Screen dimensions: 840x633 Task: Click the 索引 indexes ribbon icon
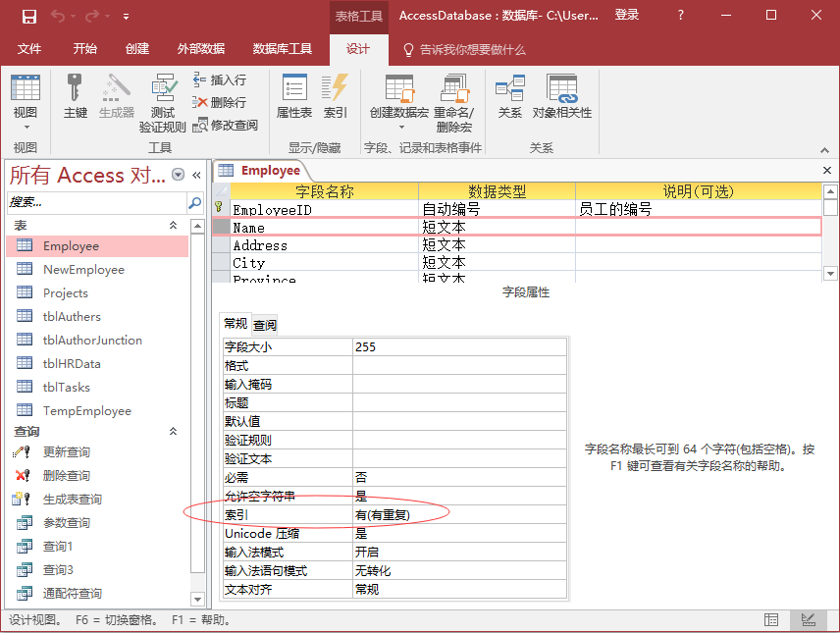(x=336, y=96)
